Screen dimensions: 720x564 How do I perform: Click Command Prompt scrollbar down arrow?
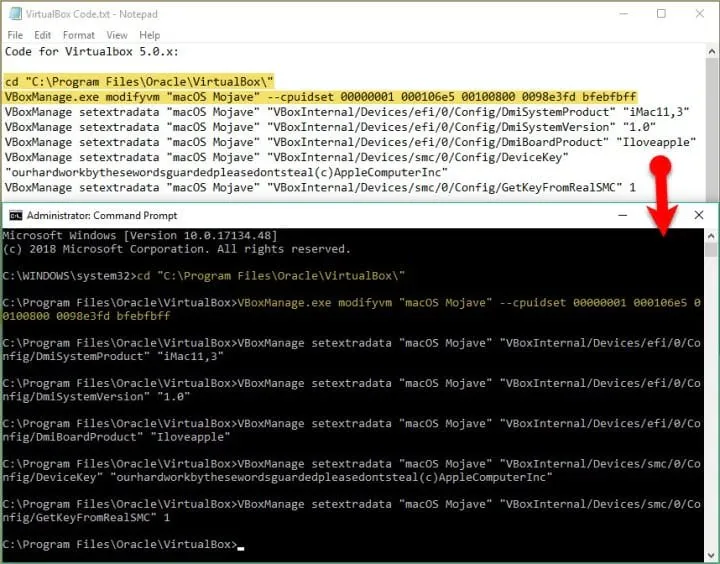click(711, 556)
